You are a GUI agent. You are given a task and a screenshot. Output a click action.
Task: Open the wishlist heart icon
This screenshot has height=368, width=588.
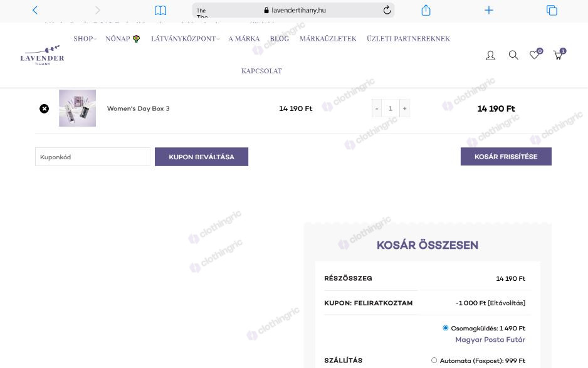tap(535, 55)
